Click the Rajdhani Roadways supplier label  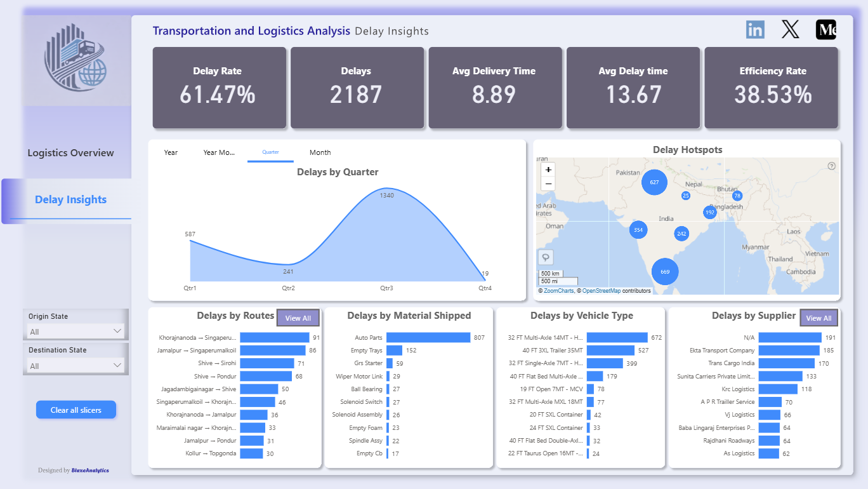tap(729, 441)
